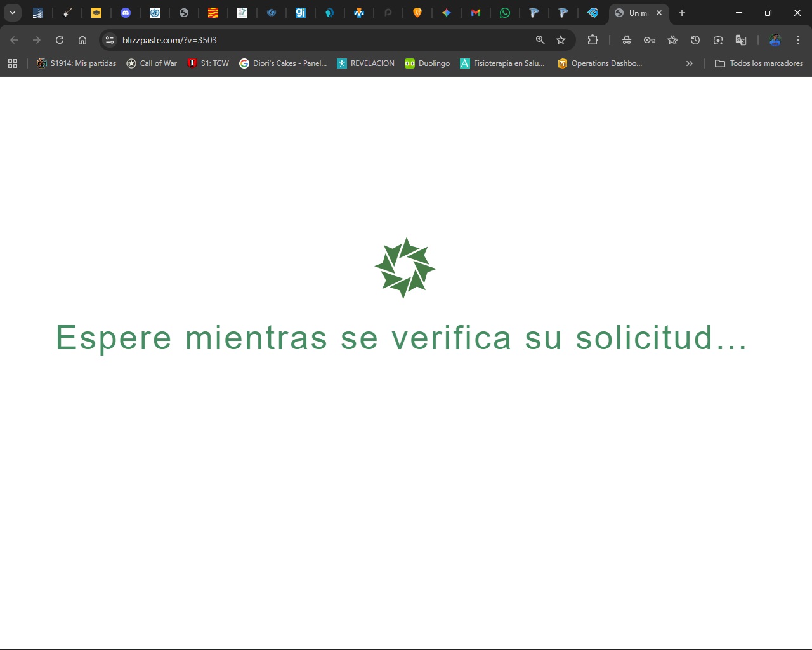Show hidden bookmarks with the double chevron
The width and height of the screenshot is (812, 650).
tap(690, 63)
